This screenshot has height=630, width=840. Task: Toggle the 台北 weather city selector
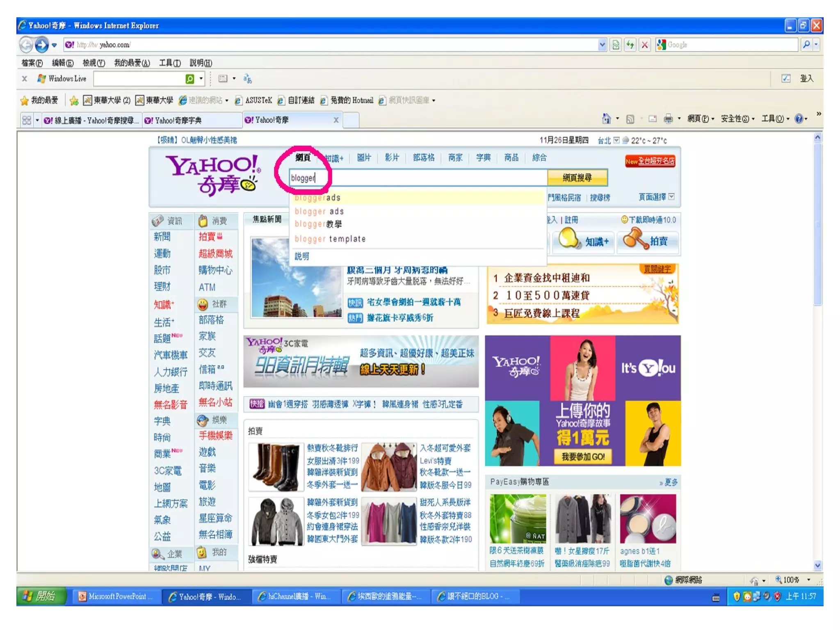[x=616, y=140]
